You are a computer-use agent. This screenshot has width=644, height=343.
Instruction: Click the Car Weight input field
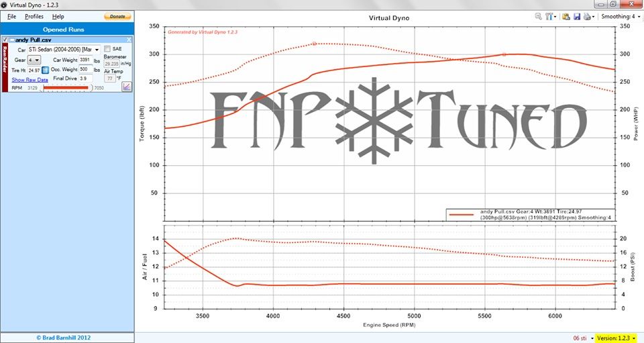click(85, 60)
